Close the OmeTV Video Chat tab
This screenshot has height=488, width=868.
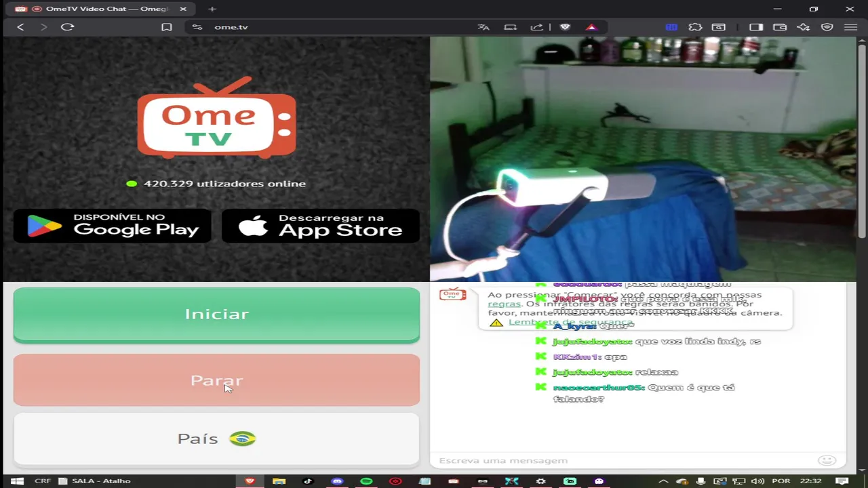click(x=183, y=9)
